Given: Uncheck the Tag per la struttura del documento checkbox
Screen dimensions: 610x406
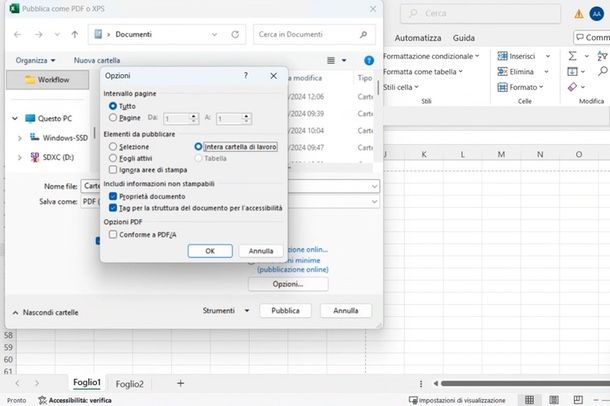Looking at the screenshot, I should [x=113, y=208].
